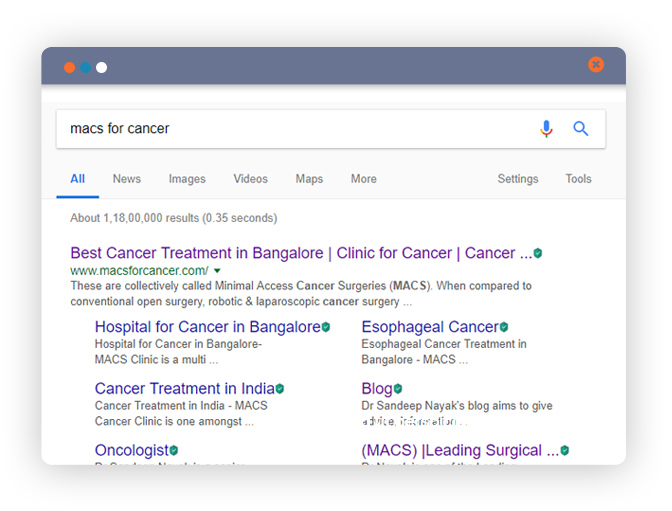Switch to the Videos tab

point(251,179)
